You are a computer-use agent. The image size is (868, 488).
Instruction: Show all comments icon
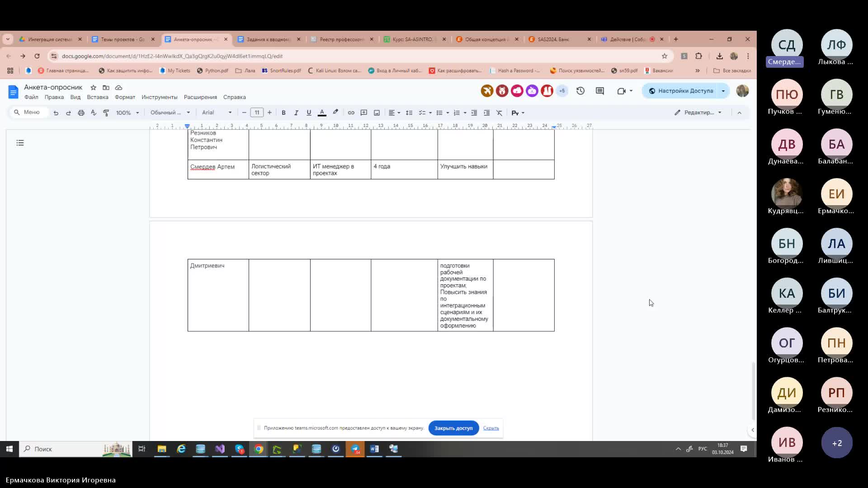(x=600, y=91)
